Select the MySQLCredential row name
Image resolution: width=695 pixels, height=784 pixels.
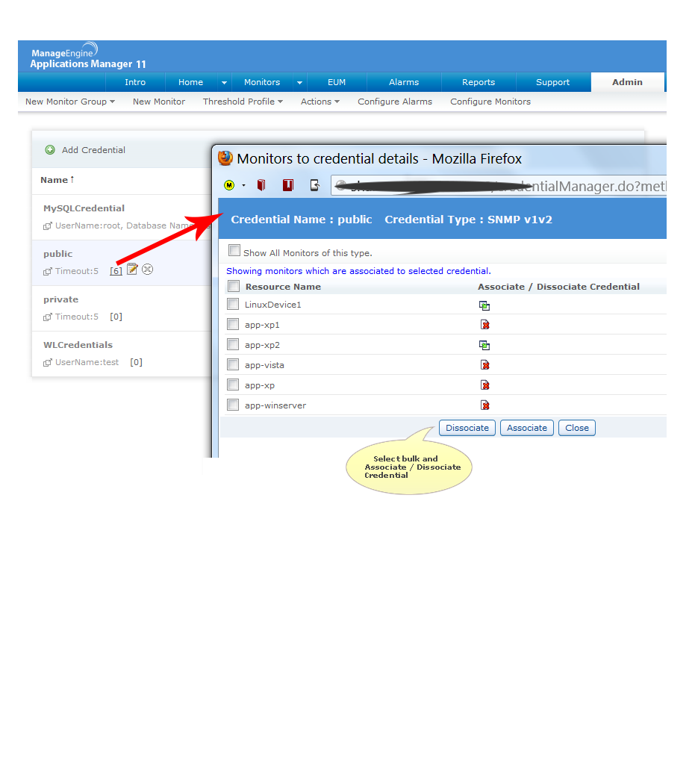[84, 208]
